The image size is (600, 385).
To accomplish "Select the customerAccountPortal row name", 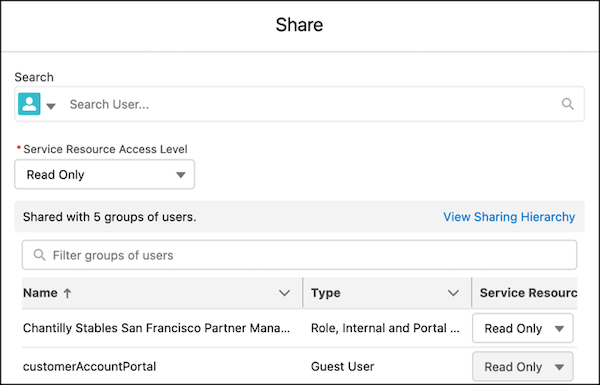I will coord(90,366).
